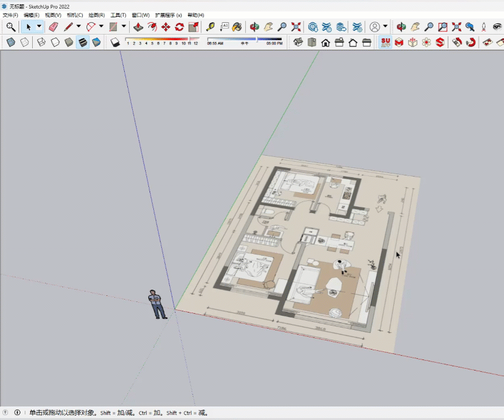
Task: Click the status bar info circle icon
Action: point(17,413)
